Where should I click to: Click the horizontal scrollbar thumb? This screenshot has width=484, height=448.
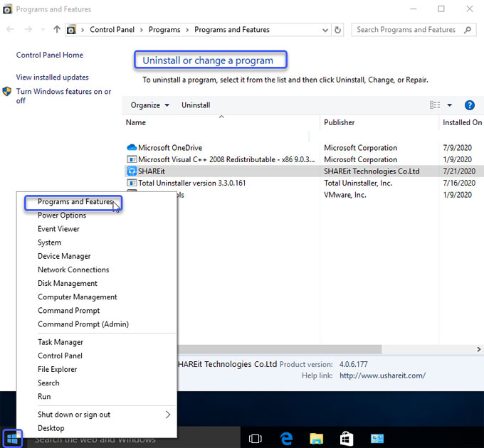coord(279,349)
